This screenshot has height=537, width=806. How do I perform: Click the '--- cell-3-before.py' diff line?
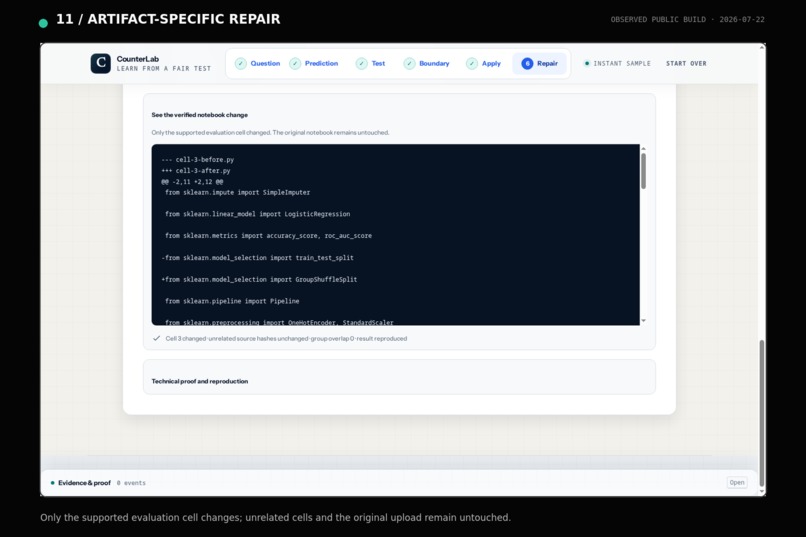[x=197, y=159]
